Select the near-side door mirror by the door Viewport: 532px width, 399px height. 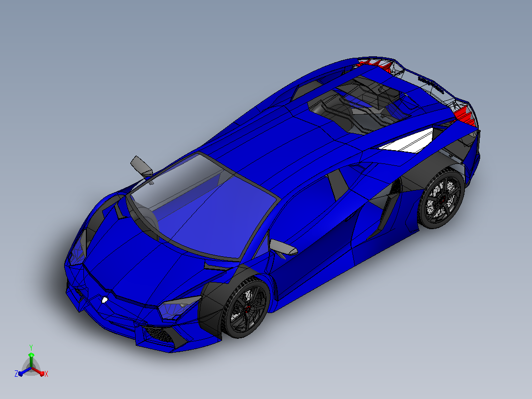283,247
